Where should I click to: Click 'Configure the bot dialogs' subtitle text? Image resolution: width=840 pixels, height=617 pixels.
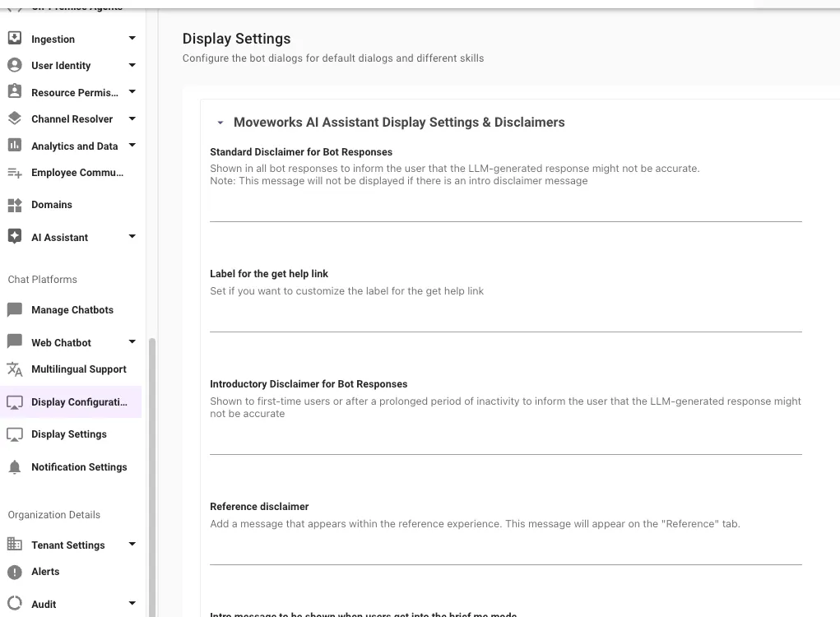[x=332, y=58]
